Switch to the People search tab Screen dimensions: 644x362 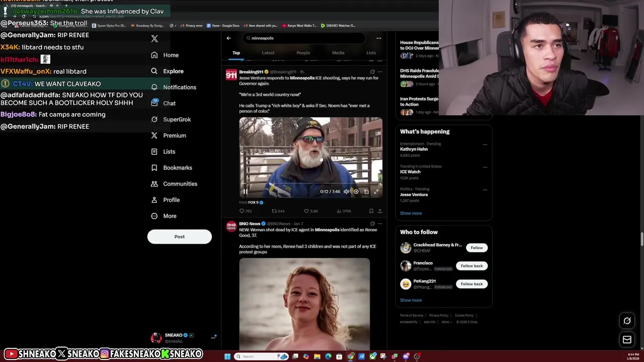(303, 53)
